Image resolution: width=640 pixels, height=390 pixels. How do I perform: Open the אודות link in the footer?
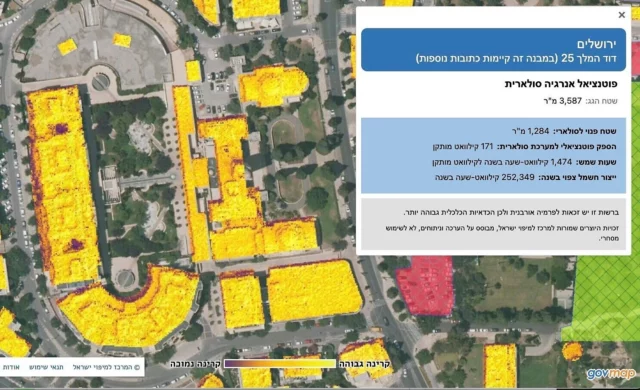(x=11, y=367)
